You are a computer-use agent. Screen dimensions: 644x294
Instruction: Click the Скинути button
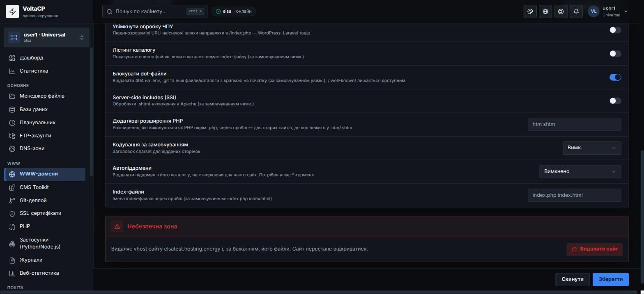pos(573,279)
